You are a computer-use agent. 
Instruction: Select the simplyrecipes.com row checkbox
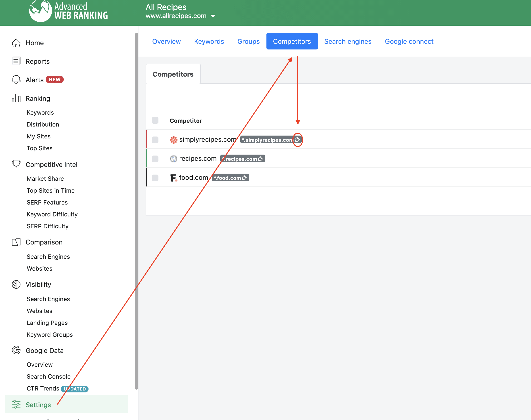[x=155, y=140]
